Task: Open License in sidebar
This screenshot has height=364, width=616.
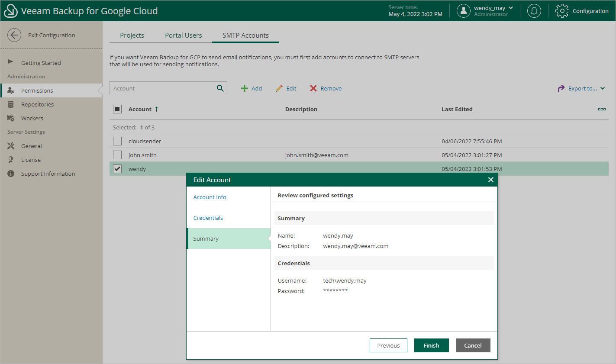Action: pos(31,160)
